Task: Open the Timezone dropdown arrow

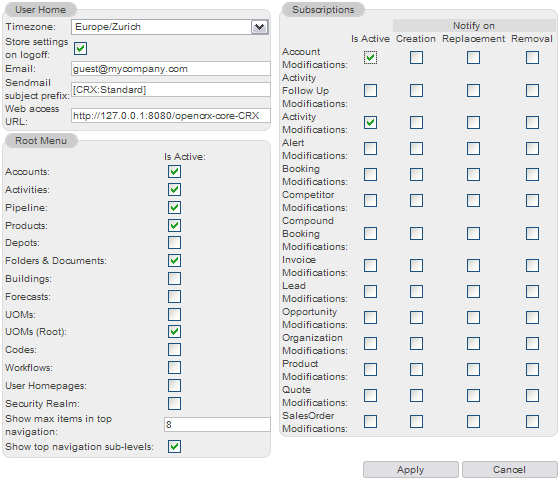Action: click(x=260, y=27)
